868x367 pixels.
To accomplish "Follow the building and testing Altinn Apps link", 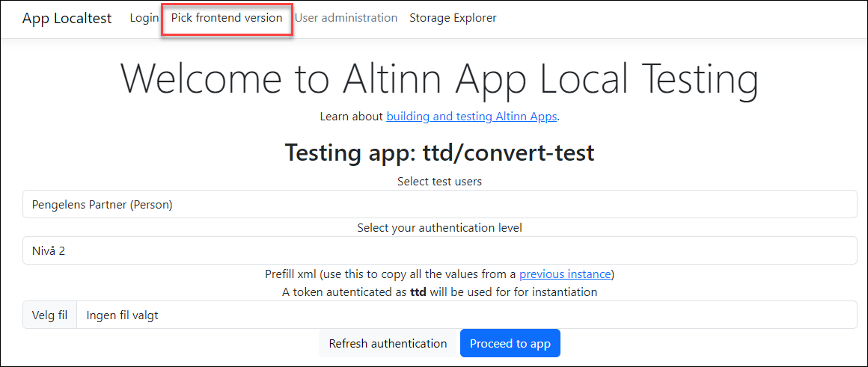I will 471,117.
